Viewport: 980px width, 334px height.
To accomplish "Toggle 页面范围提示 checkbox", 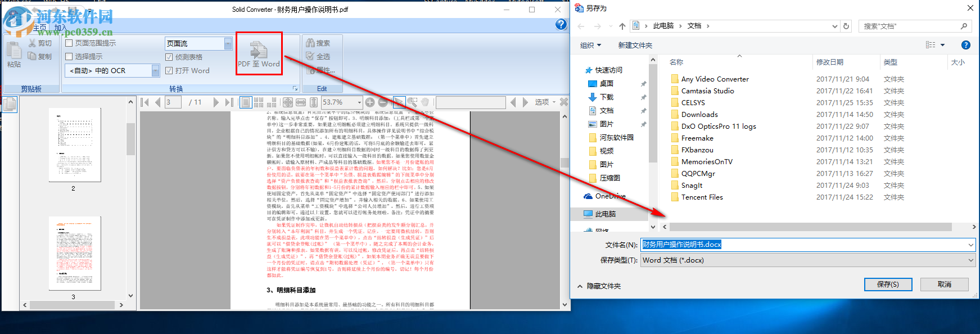I will 69,43.
